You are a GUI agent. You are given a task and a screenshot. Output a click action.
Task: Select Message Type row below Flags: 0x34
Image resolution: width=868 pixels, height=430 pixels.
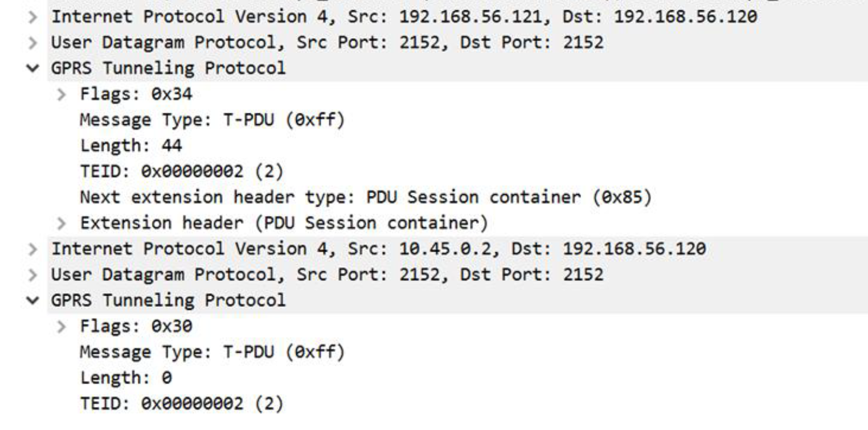[x=211, y=121]
